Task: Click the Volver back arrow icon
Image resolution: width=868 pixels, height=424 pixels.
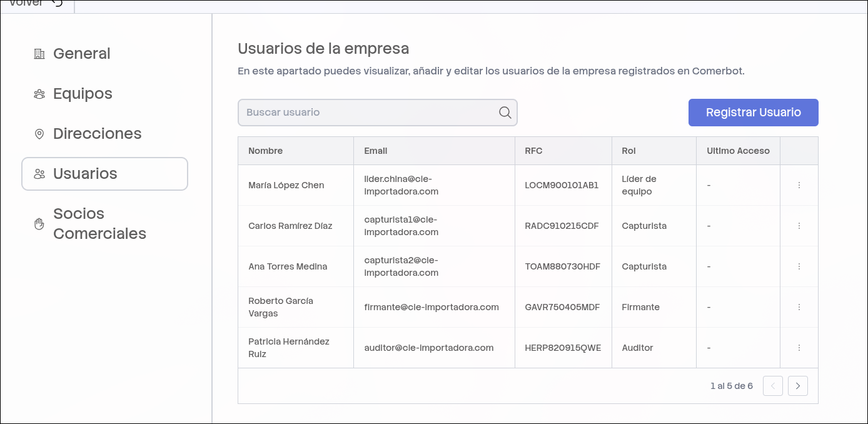Action: pyautogui.click(x=57, y=3)
